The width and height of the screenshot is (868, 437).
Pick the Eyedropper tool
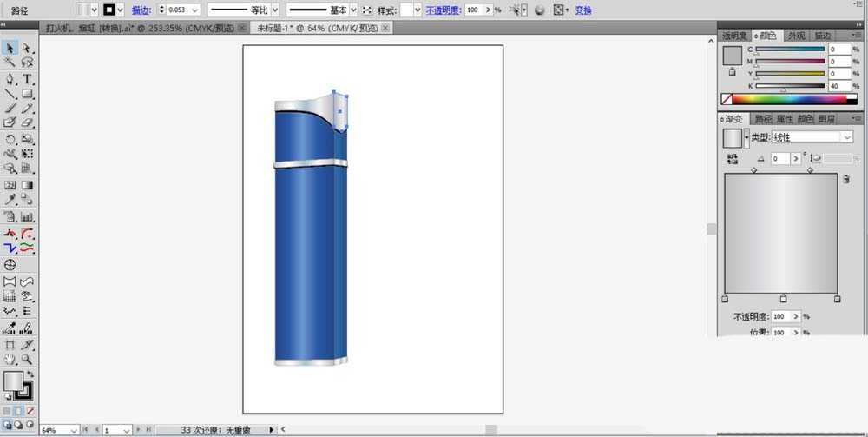click(x=10, y=200)
